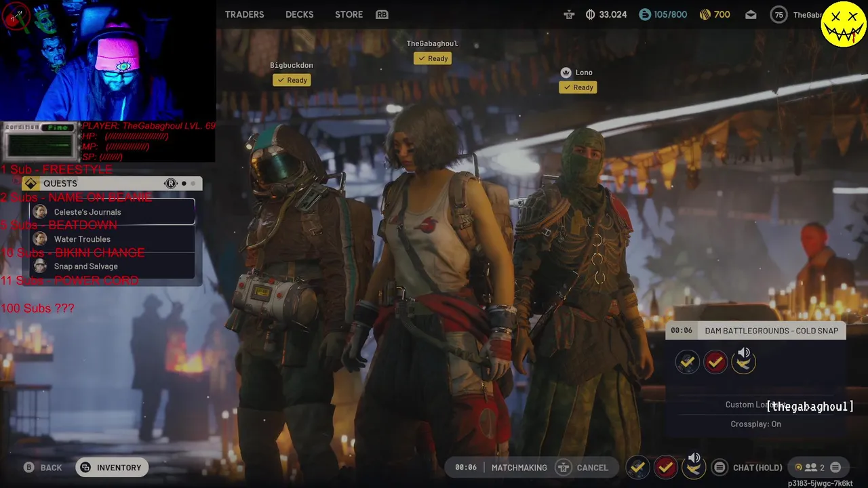Click the QUESTS panel title
The image size is (868, 488).
click(60, 184)
